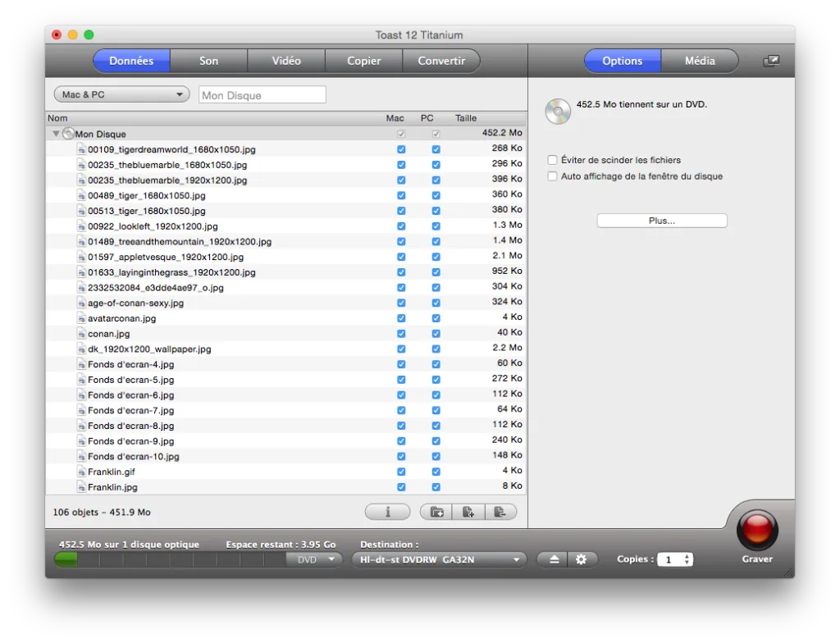
Task: Open the Mac & PC format dropdown
Action: click(121, 94)
